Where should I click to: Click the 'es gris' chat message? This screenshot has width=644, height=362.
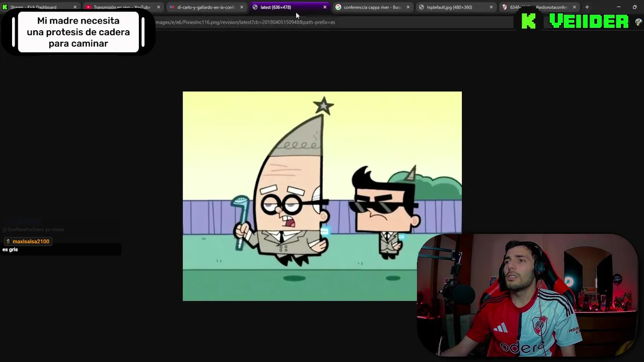(10, 249)
